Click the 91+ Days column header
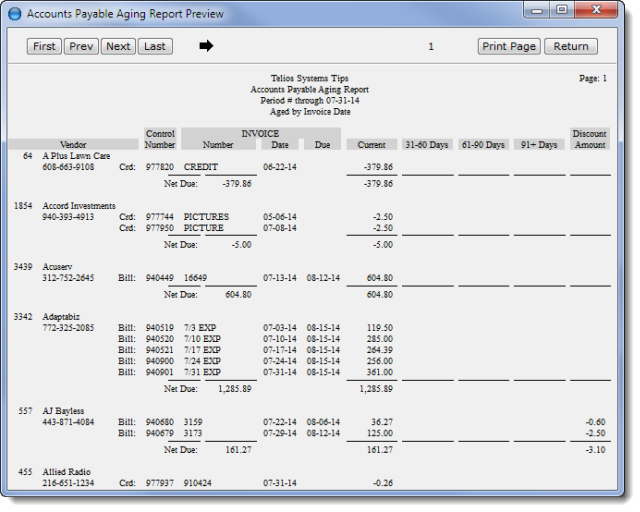Viewport: 640px width, 512px height. [x=539, y=145]
